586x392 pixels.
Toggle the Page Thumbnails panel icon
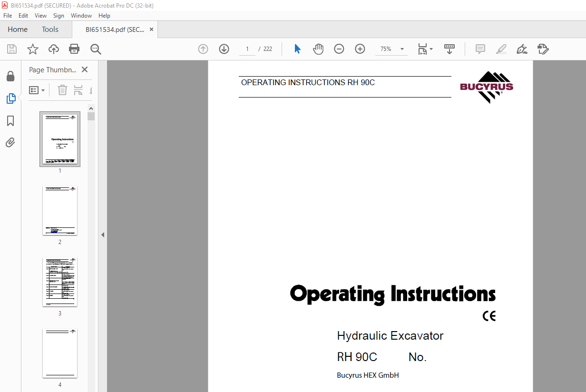click(x=10, y=98)
